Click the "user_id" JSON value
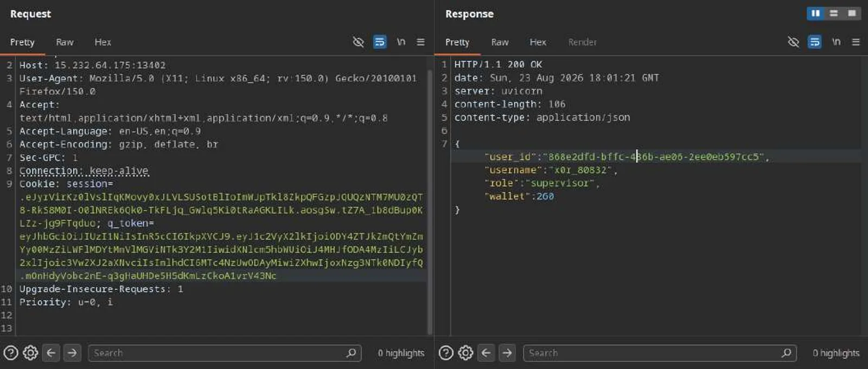Image resolution: width=868 pixels, height=369 pixels. [x=654, y=157]
